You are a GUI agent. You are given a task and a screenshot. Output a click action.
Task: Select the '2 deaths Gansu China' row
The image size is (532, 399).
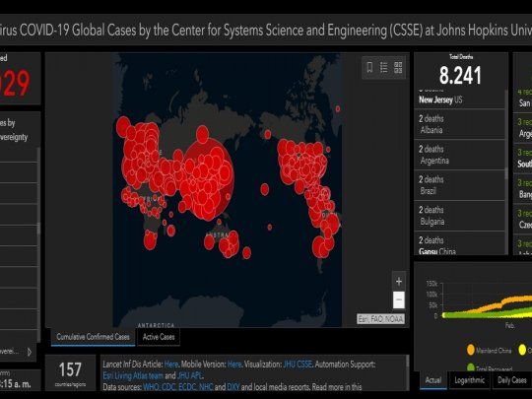click(x=459, y=243)
